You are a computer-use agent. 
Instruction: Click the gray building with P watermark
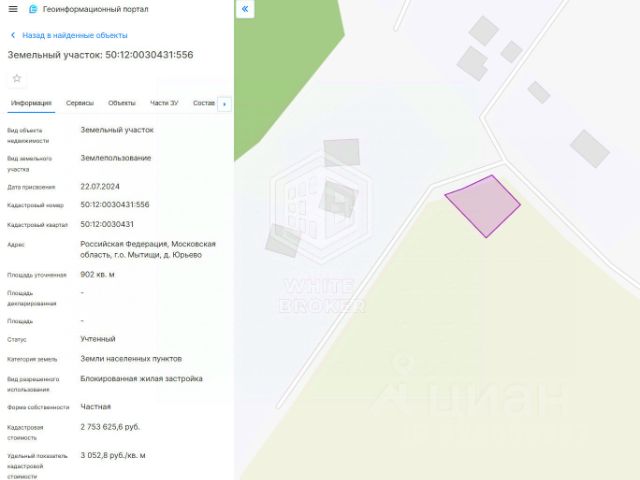338,199
